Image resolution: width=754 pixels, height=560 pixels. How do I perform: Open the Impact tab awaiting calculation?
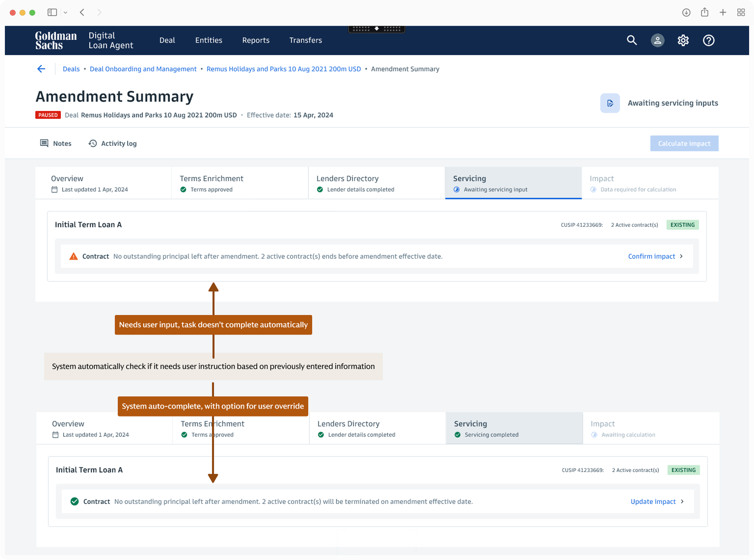(x=651, y=428)
